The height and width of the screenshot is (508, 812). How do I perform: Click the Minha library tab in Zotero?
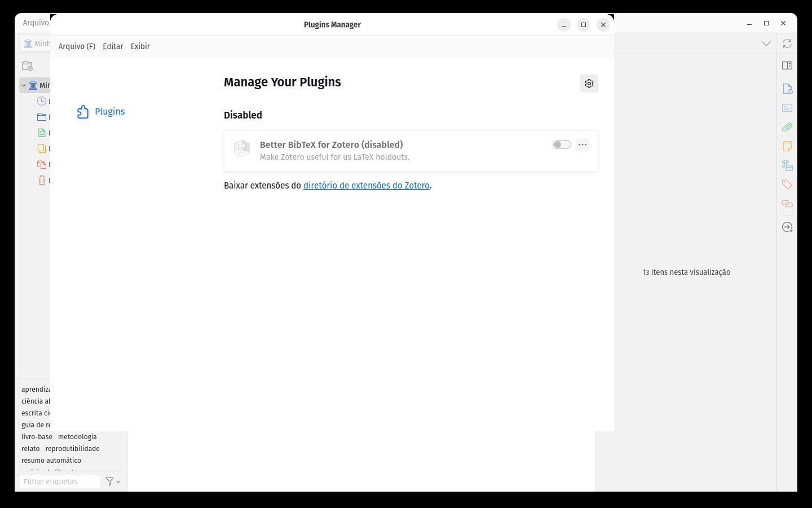pyautogui.click(x=36, y=43)
